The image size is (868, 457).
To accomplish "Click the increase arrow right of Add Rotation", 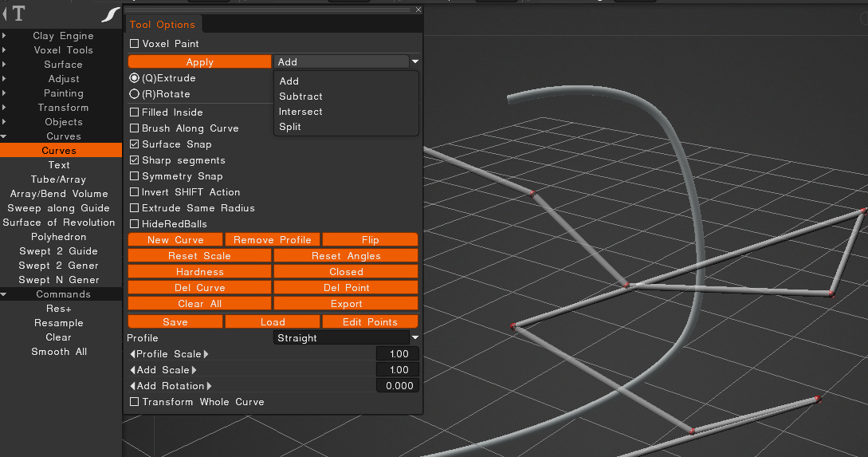I will [x=210, y=386].
